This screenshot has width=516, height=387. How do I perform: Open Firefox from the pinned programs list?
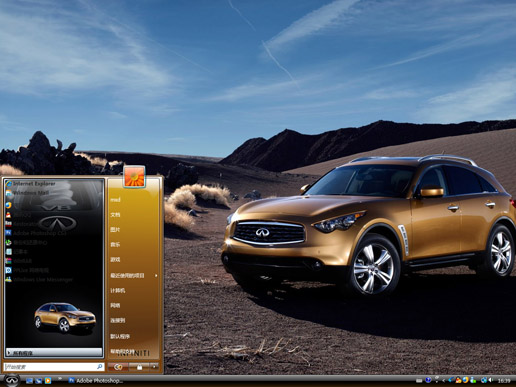[9, 205]
